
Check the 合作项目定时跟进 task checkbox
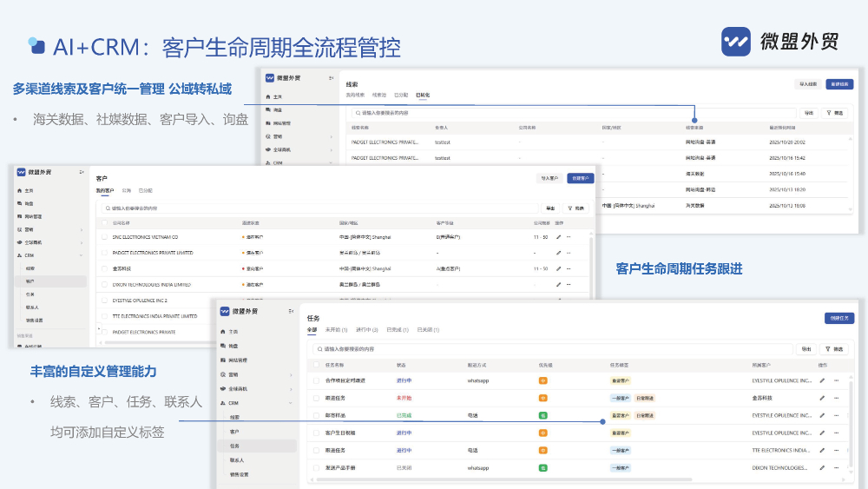[317, 380]
